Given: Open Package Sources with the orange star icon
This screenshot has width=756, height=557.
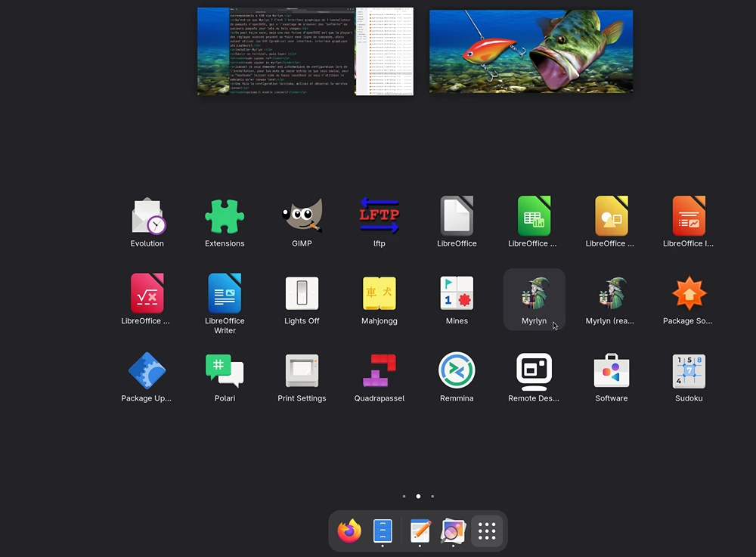Looking at the screenshot, I should point(689,299).
